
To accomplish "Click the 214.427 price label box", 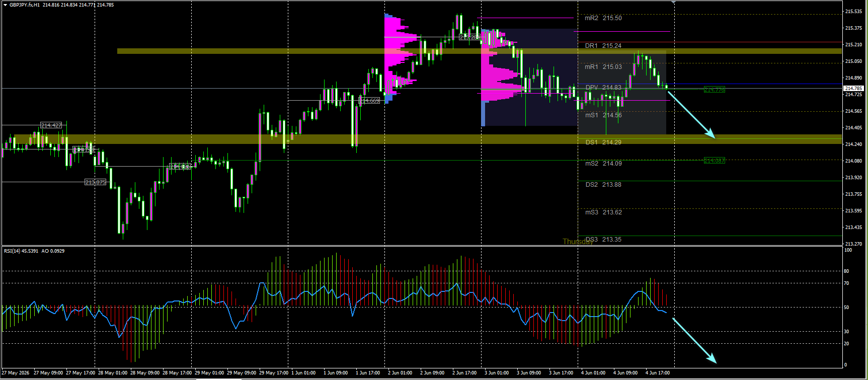I will [51, 125].
